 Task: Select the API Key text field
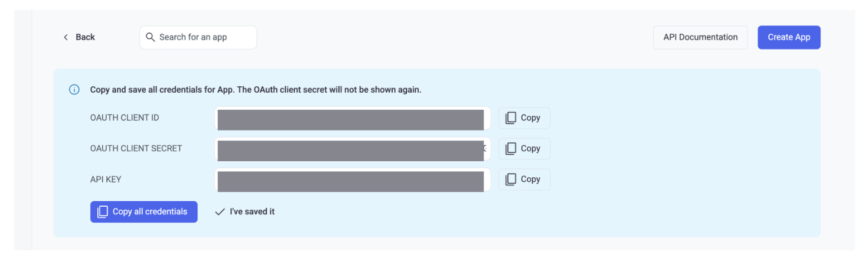pos(353,180)
